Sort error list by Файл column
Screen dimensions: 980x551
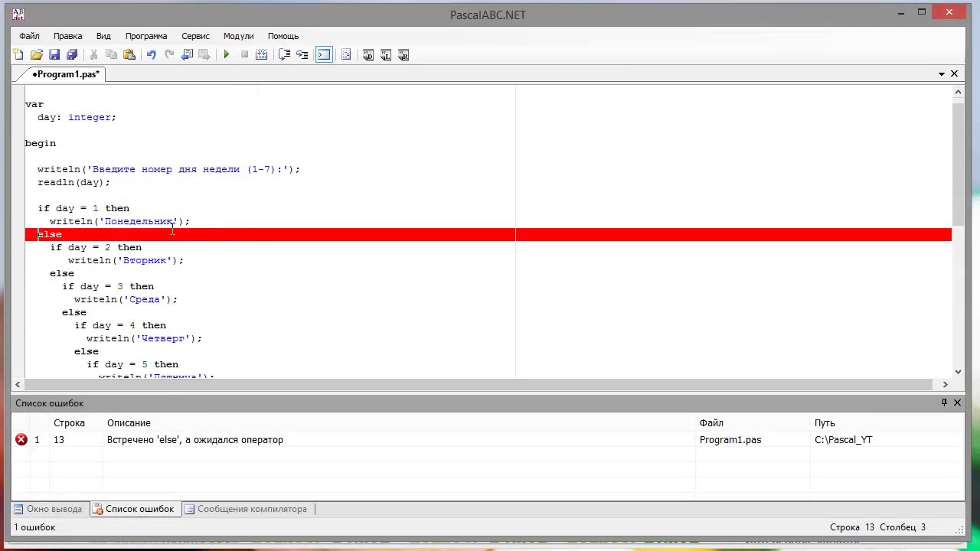pyautogui.click(x=711, y=423)
